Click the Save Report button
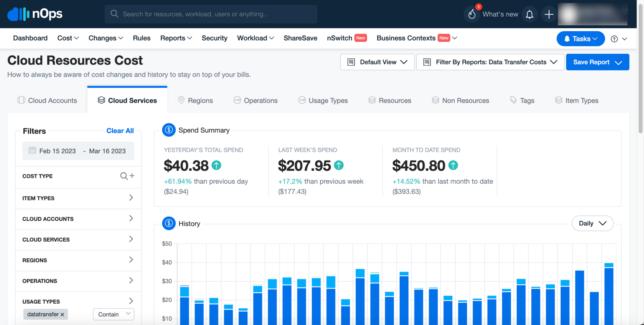 pyautogui.click(x=597, y=62)
